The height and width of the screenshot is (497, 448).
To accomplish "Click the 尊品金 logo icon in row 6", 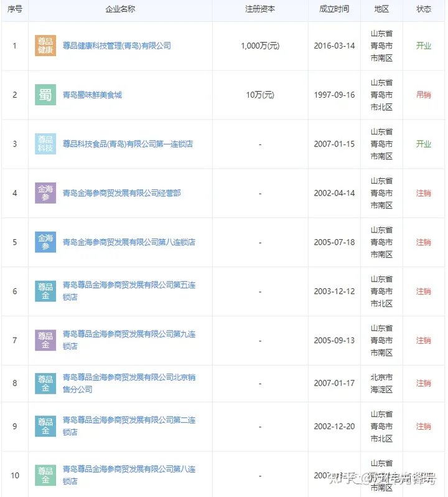I will (x=45, y=291).
